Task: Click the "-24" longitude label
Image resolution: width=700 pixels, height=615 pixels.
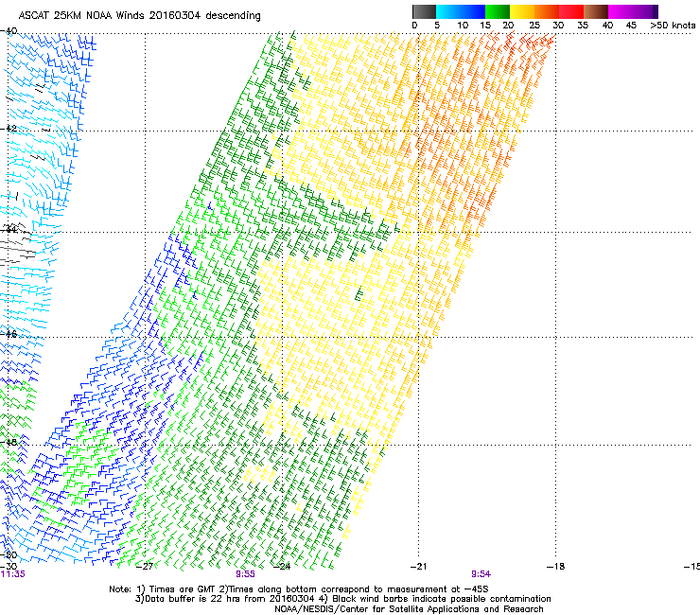Action: [282, 567]
